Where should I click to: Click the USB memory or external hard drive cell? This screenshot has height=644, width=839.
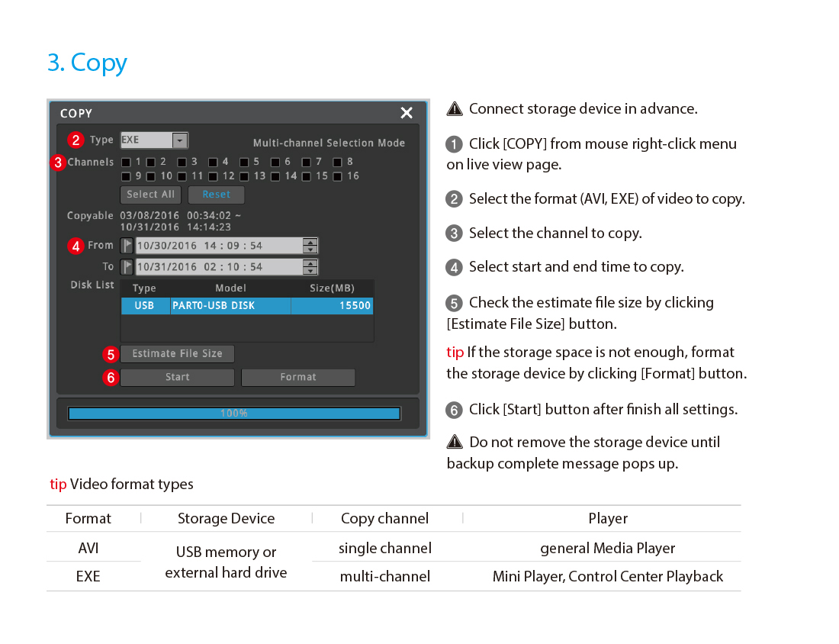226,562
